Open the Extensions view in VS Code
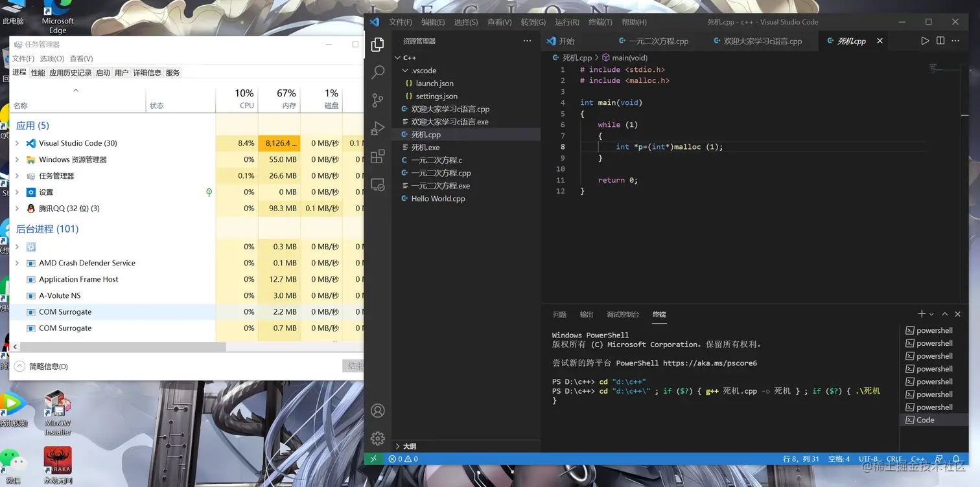980x487 pixels. [x=378, y=157]
